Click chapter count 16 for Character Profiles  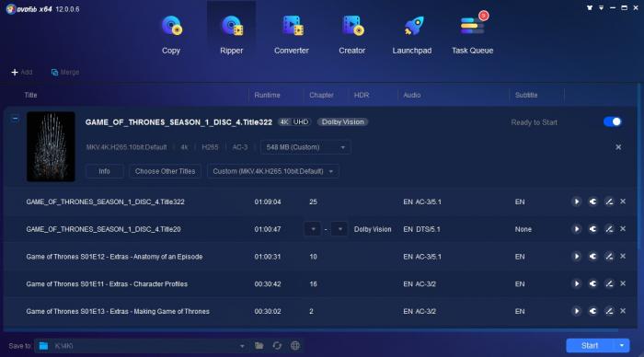pos(313,284)
